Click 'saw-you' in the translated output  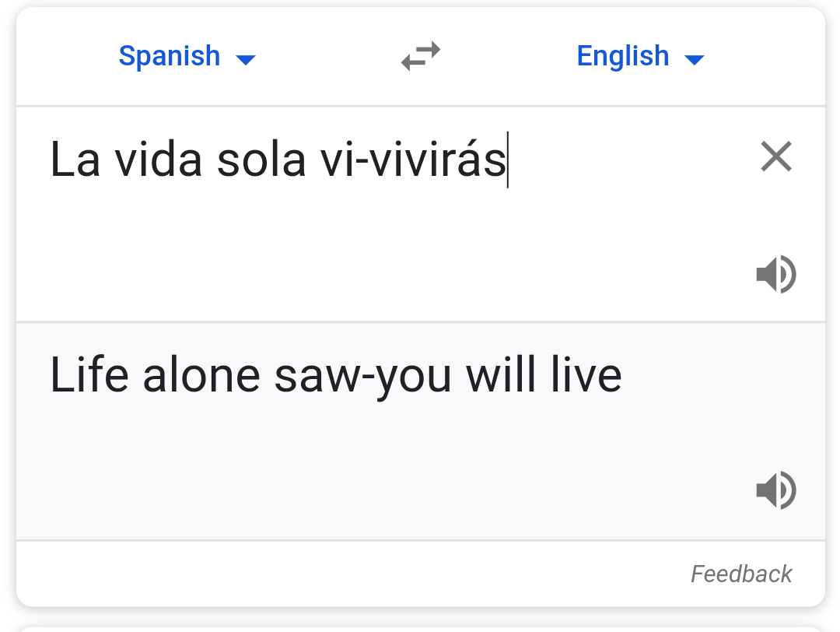click(x=362, y=375)
